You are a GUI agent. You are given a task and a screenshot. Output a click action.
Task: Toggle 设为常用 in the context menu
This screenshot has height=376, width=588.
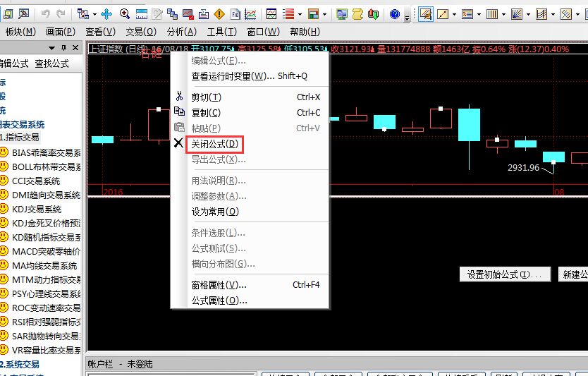[x=215, y=212]
